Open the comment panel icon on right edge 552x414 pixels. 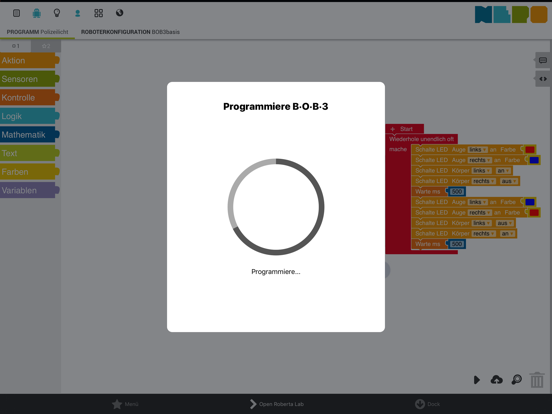[x=543, y=60]
